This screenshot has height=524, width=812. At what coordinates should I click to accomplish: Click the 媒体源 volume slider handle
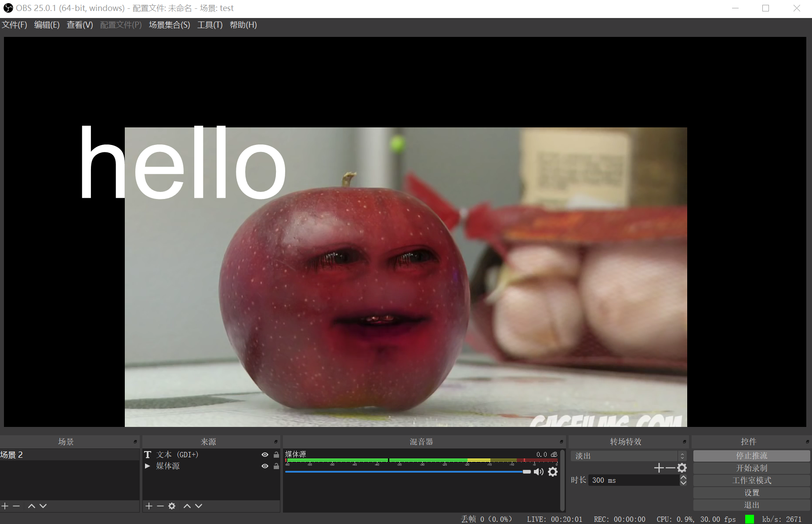(x=527, y=472)
